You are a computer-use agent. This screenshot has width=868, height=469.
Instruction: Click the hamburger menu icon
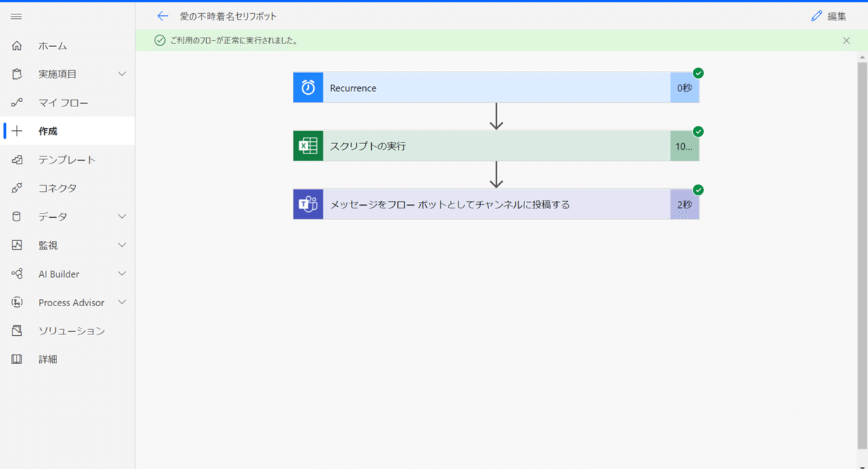pos(17,16)
